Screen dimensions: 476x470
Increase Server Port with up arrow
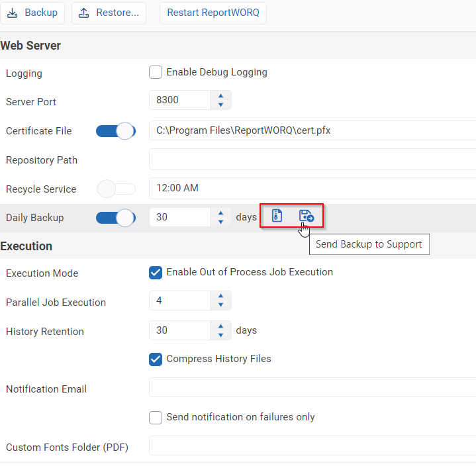[220, 97]
